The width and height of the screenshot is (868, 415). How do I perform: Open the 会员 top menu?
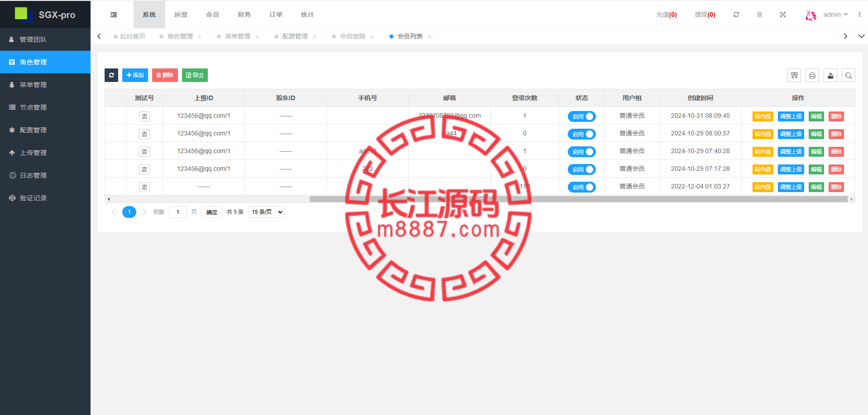[212, 14]
